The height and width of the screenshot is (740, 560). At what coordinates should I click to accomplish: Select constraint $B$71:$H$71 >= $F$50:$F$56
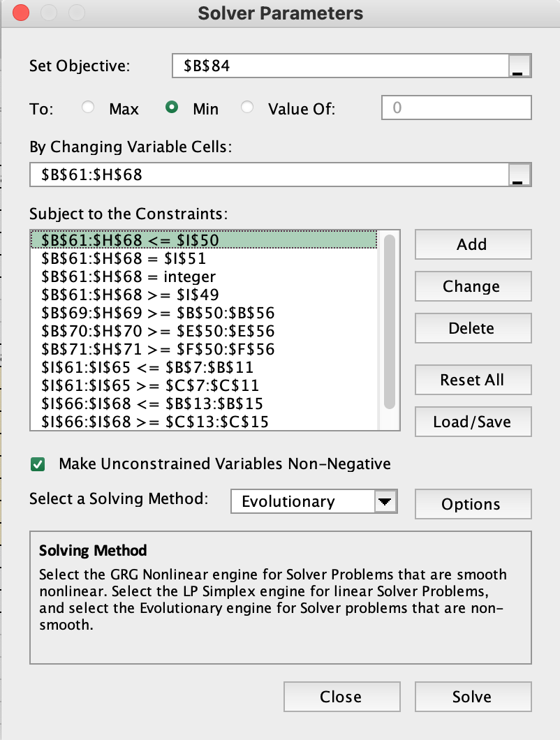click(x=204, y=349)
